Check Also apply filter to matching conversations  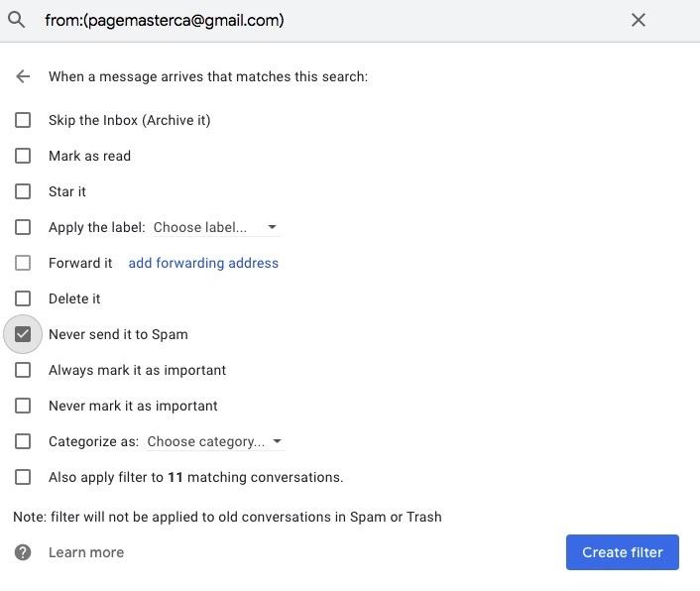click(23, 477)
